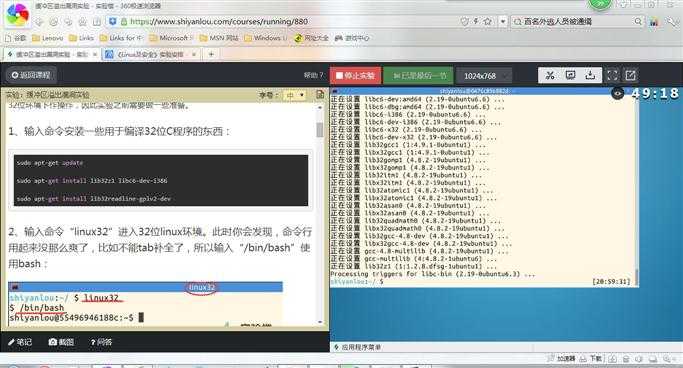Click the fullscreen expand icon
The width and height of the screenshot is (683, 368).
612,75
